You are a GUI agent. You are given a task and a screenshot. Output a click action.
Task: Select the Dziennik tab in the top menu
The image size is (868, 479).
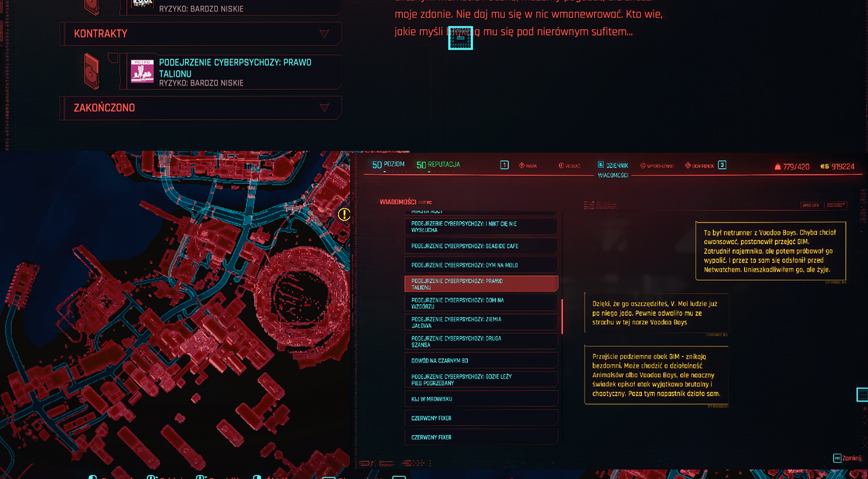618,165
